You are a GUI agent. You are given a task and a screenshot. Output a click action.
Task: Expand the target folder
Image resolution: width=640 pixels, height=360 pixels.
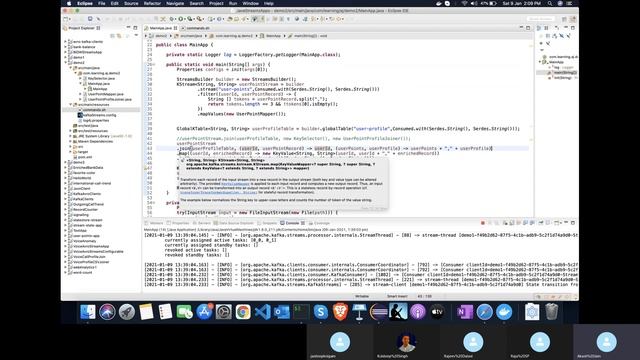70,151
